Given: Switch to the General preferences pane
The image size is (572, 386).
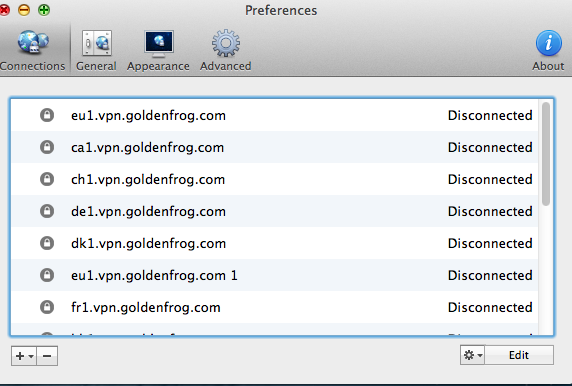Looking at the screenshot, I should click(96, 50).
